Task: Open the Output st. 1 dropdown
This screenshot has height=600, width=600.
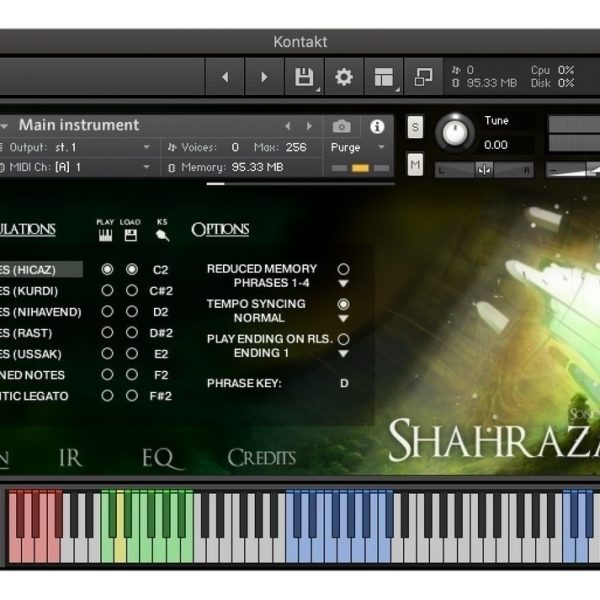Action: pyautogui.click(x=80, y=147)
